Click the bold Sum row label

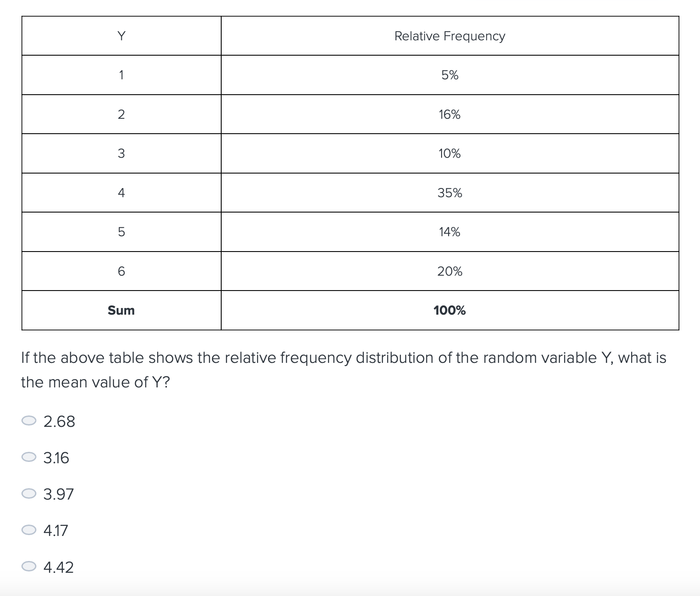[121, 310]
